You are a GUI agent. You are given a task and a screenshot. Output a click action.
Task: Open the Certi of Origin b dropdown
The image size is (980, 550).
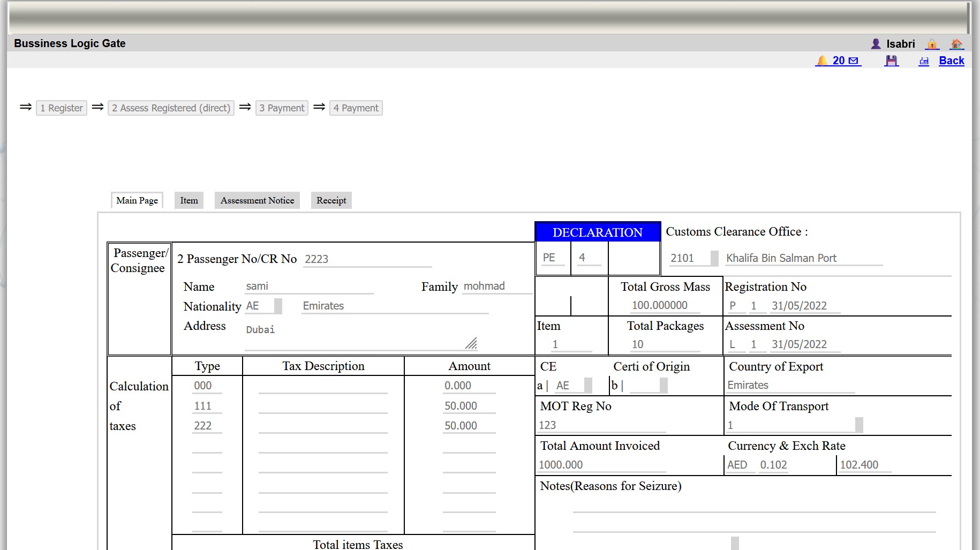[x=664, y=386]
